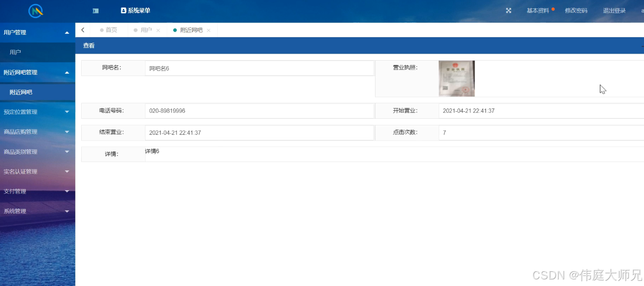Image resolution: width=644 pixels, height=286 pixels.
Task: Open 修改密码 link
Action: [576, 10]
